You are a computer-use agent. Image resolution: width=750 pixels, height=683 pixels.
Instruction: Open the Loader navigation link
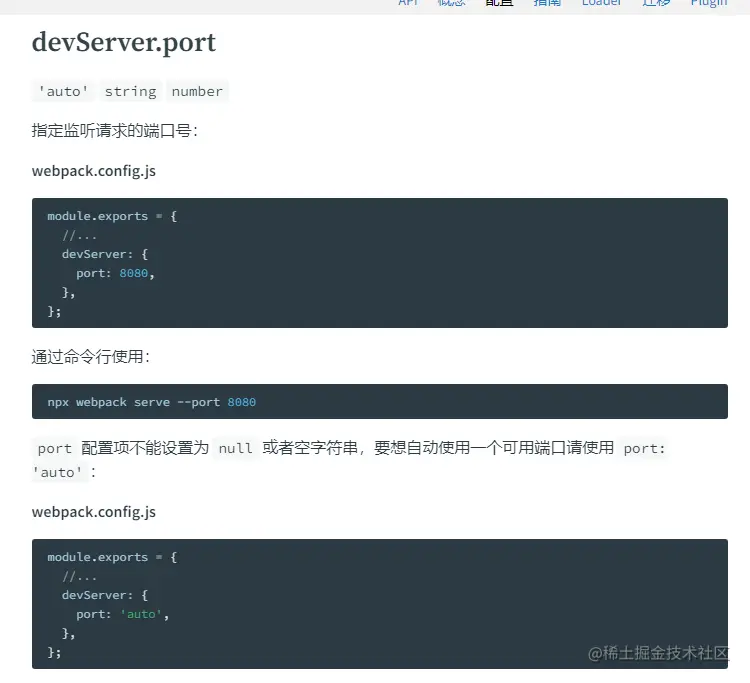(601, 4)
